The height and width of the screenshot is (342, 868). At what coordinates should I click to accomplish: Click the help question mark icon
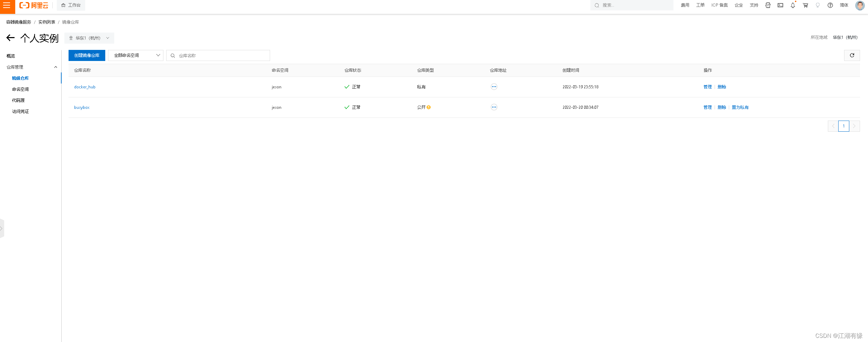point(830,5)
